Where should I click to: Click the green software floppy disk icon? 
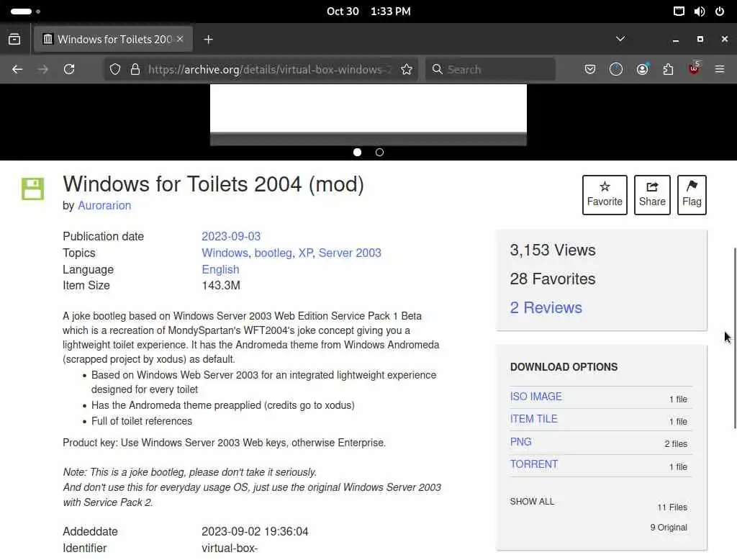click(x=32, y=189)
